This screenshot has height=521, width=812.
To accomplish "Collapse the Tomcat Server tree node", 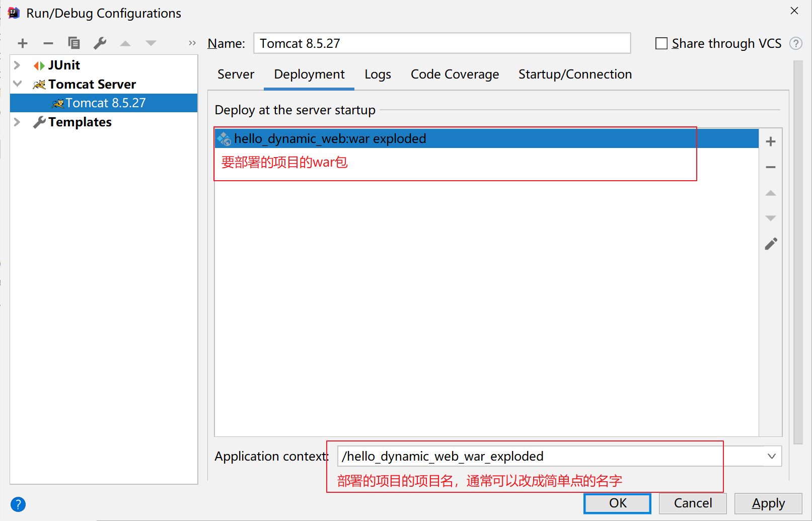I will 17,84.
